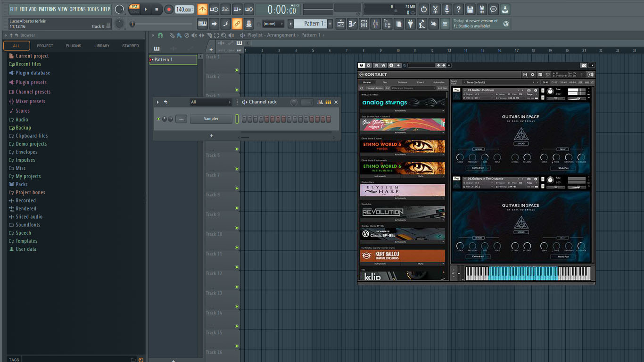Adjust the Channel rack swing knob
The image size is (644, 362).
pos(294,102)
